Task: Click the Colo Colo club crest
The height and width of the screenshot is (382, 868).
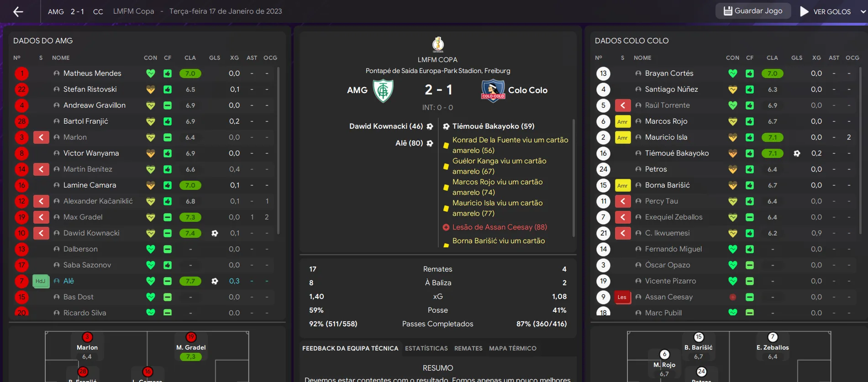Action: pos(493,90)
